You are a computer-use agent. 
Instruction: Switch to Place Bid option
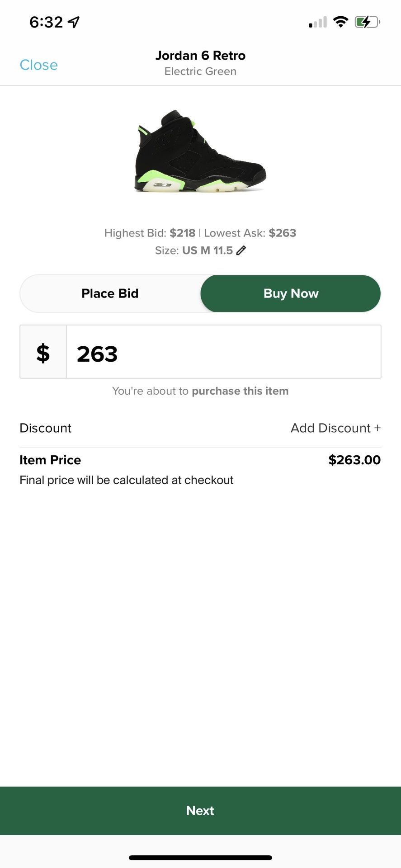110,293
